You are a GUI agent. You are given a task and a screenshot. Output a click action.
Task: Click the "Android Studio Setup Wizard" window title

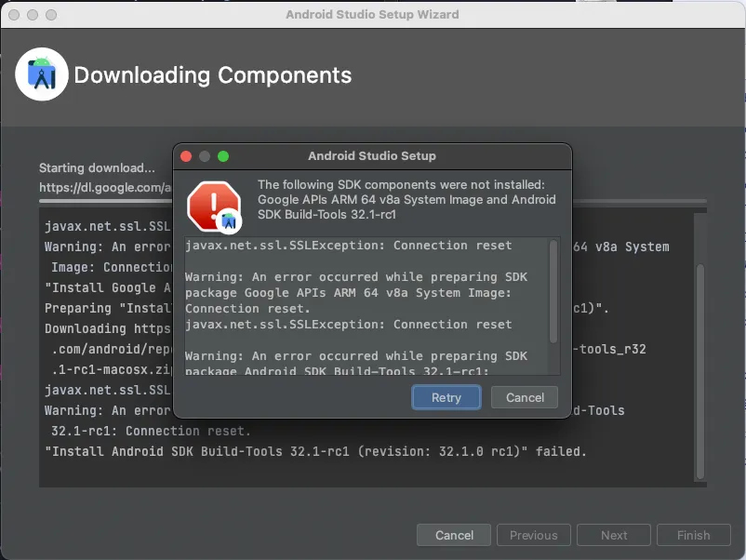[372, 14]
